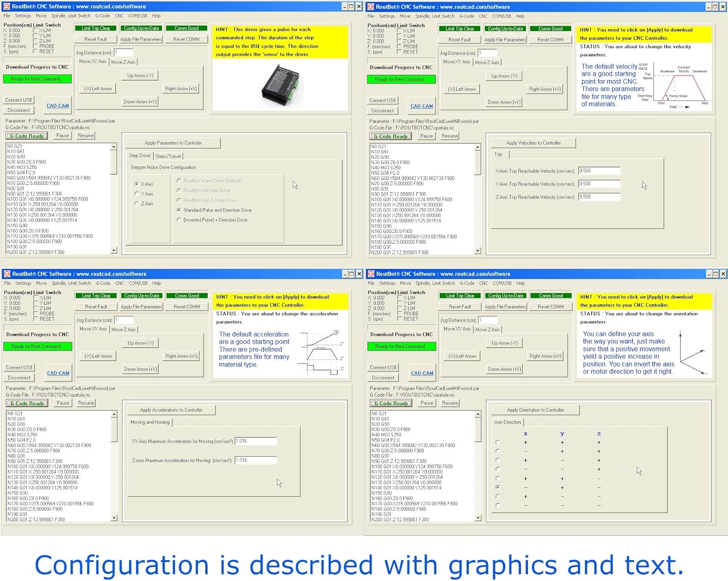Click Apply Accelerations to Controller in bottom-left window
Screen dimensions: 728x581
coord(171,410)
